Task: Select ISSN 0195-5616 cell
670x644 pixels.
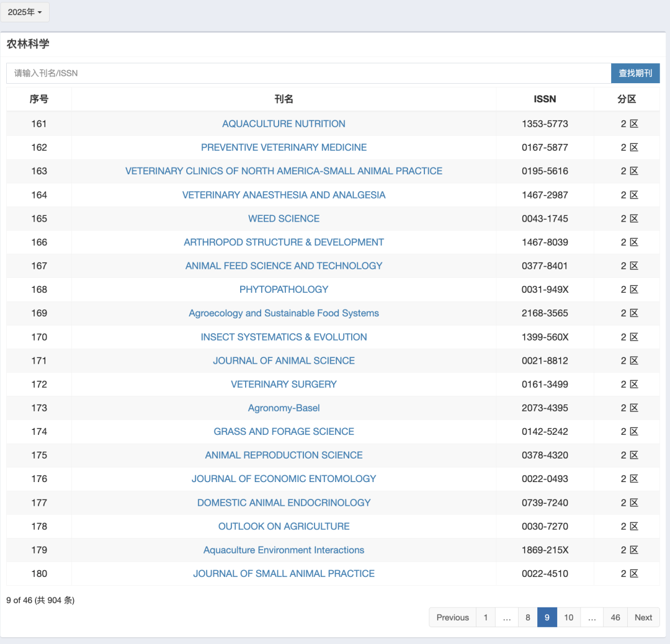Action: coord(545,171)
